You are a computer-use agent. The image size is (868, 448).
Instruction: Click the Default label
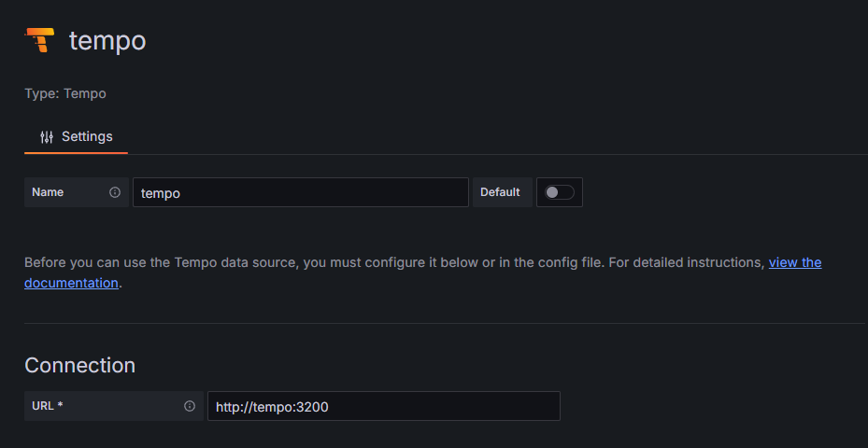(x=500, y=192)
